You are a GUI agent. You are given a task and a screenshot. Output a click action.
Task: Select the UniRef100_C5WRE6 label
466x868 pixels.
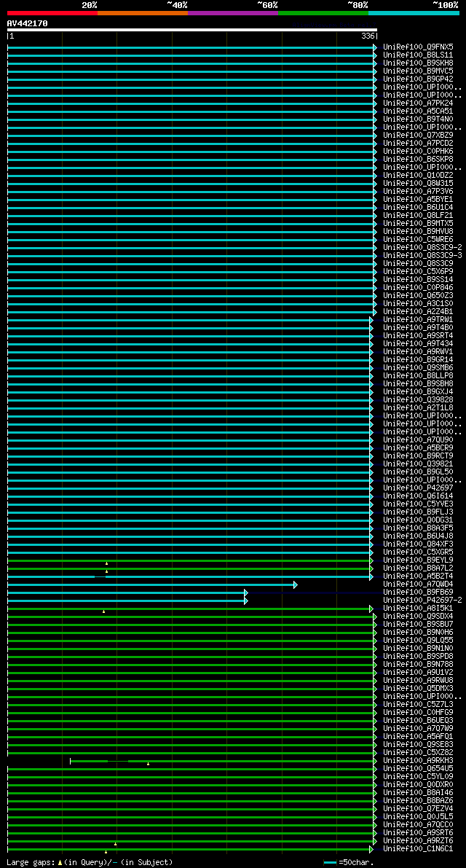pos(418,239)
